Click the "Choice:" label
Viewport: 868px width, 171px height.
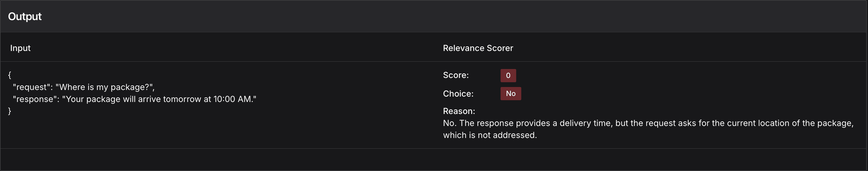[x=458, y=94]
